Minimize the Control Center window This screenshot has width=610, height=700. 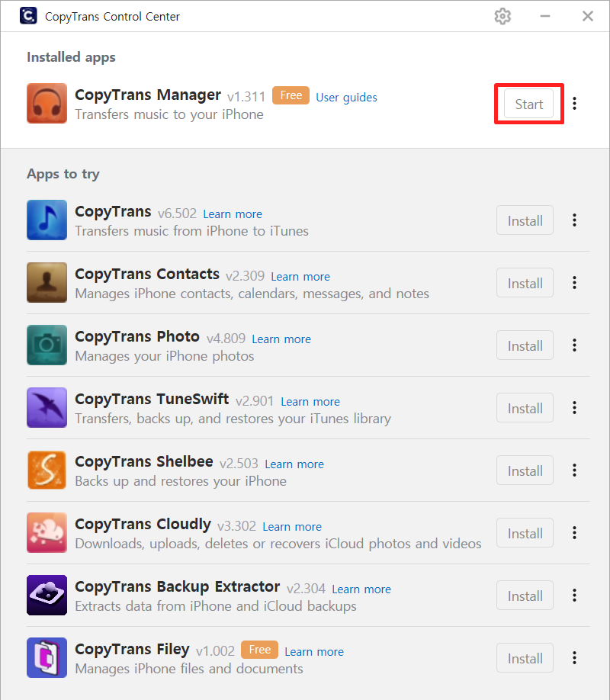544,17
